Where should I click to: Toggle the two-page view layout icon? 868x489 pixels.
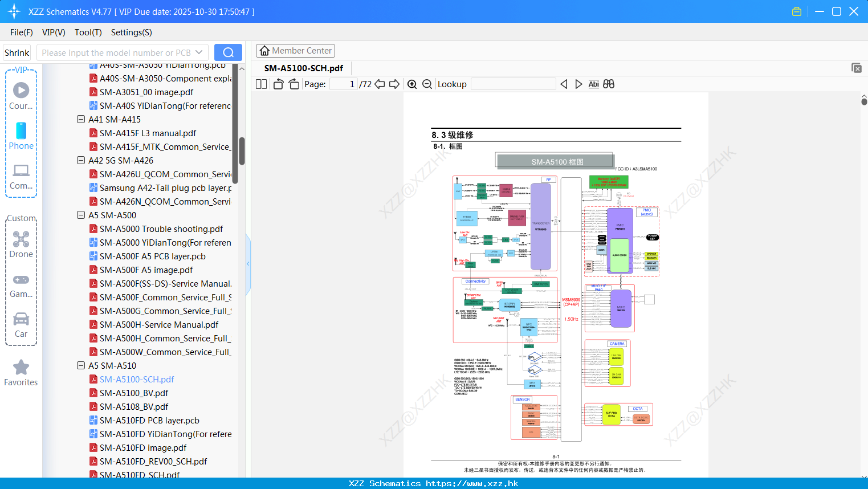pos(261,84)
